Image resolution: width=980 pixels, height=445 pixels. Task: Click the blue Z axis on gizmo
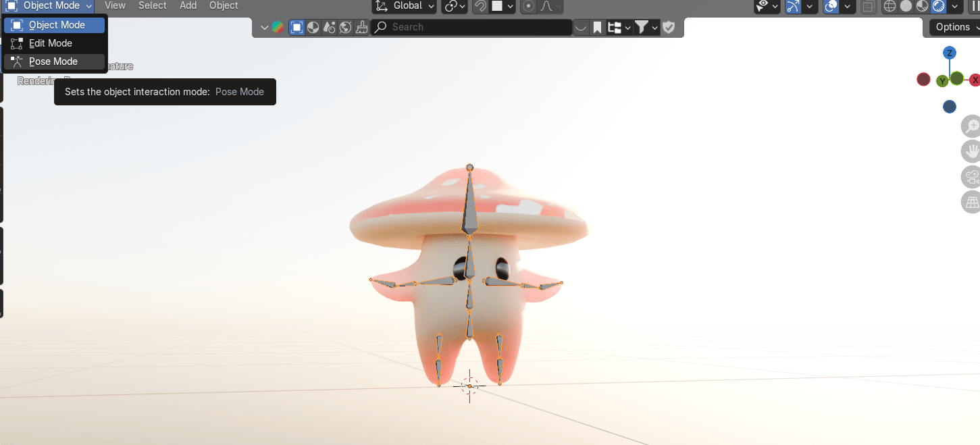(950, 53)
